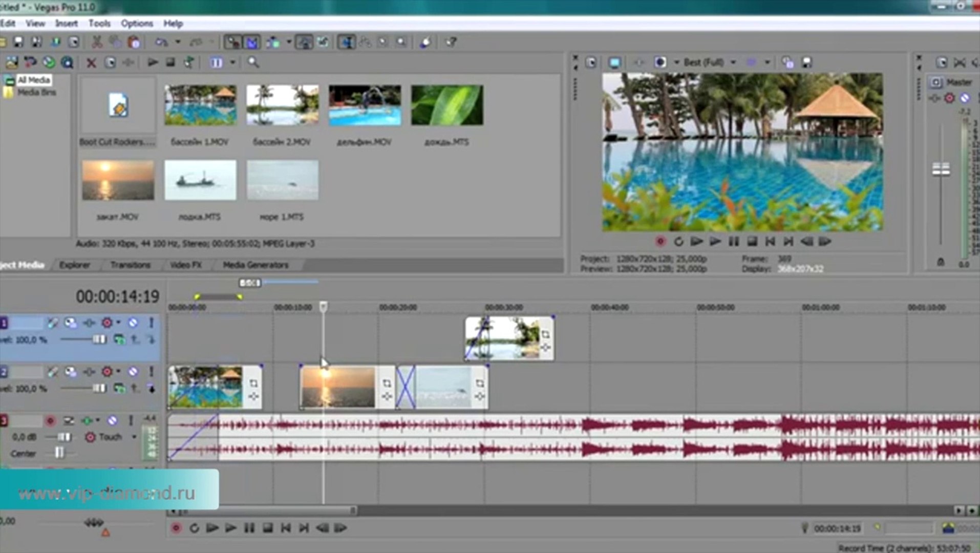Click Remove Selected Media red X icon
The width and height of the screenshot is (980, 553).
(91, 62)
